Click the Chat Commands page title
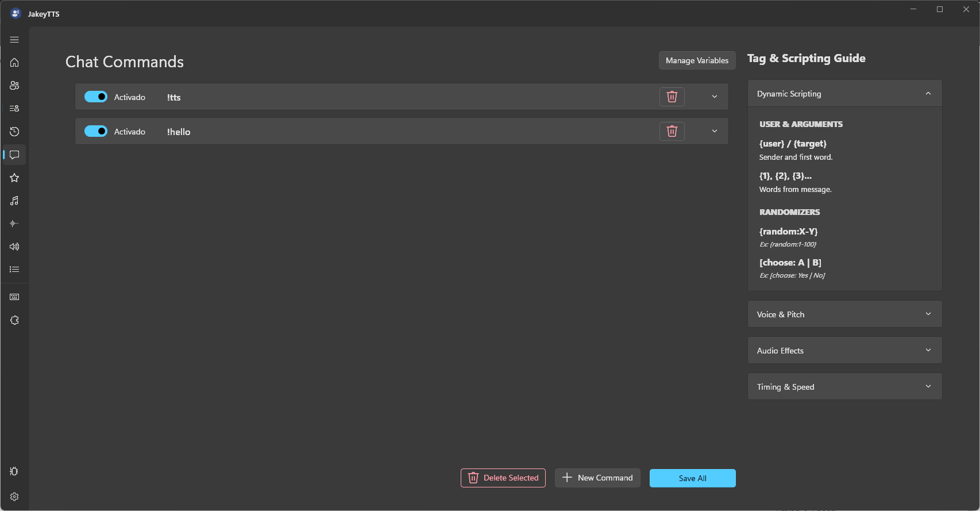Screen dimensions: 980x511 125,62
